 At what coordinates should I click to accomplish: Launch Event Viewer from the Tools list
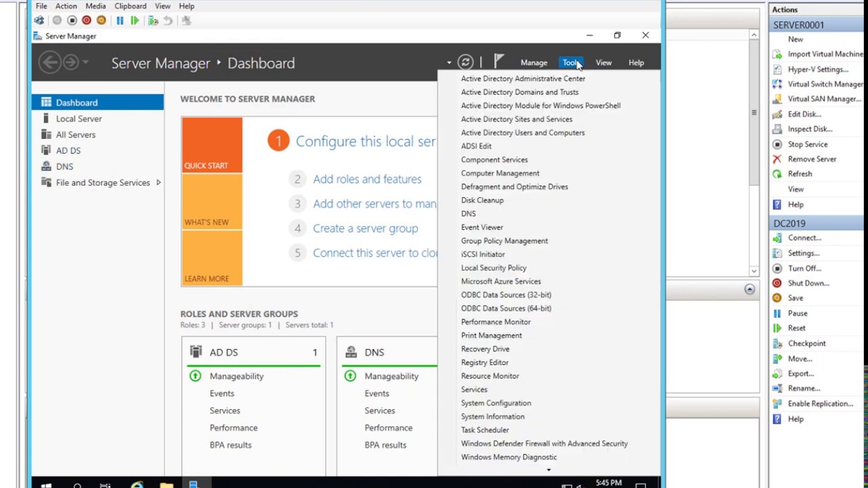click(x=482, y=227)
